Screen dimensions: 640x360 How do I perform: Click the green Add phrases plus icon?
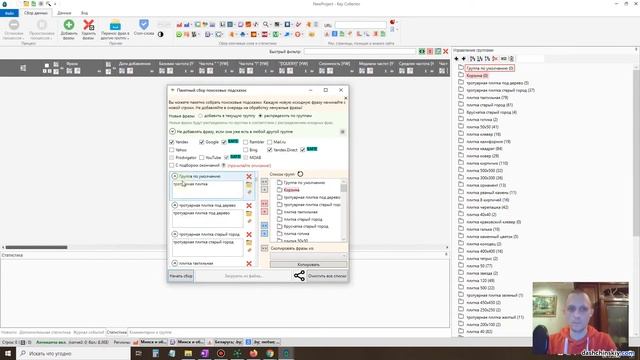click(69, 25)
